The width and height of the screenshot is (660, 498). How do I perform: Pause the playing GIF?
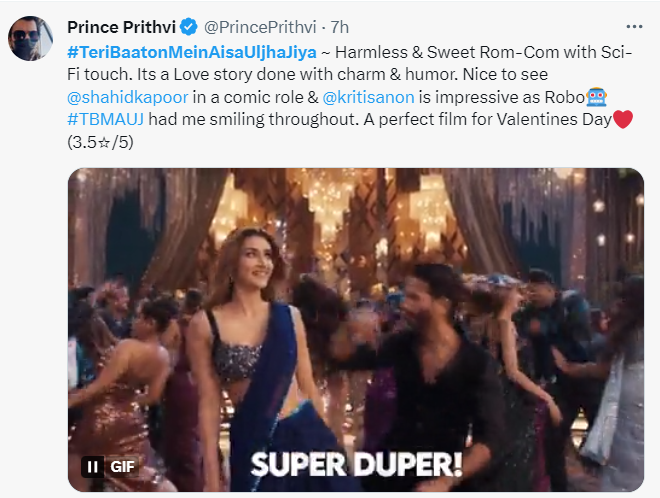click(x=92, y=466)
